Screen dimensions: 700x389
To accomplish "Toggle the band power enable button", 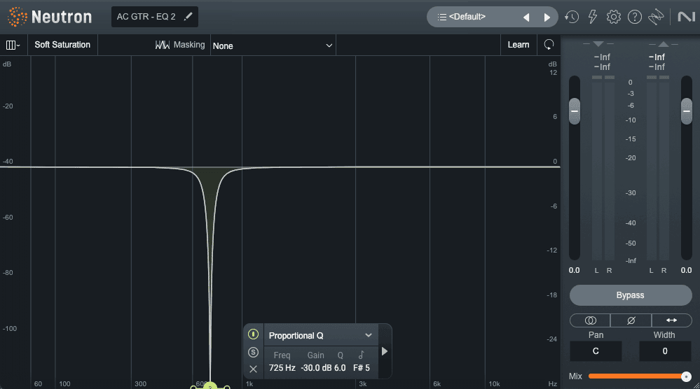I will (253, 334).
